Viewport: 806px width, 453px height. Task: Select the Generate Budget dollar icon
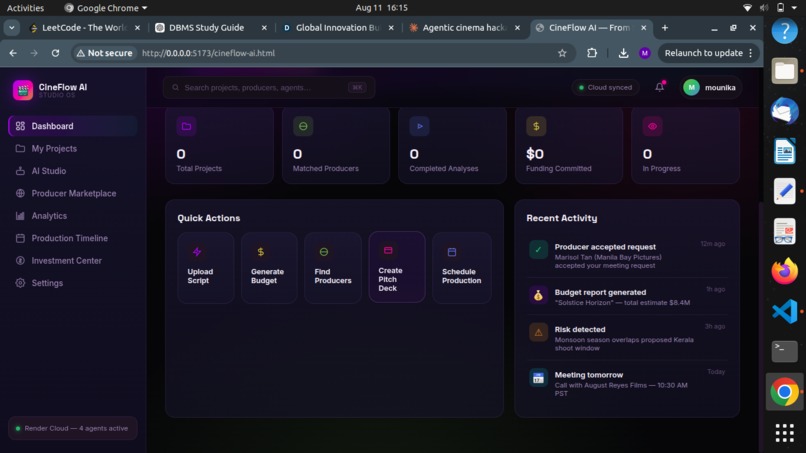(261, 252)
